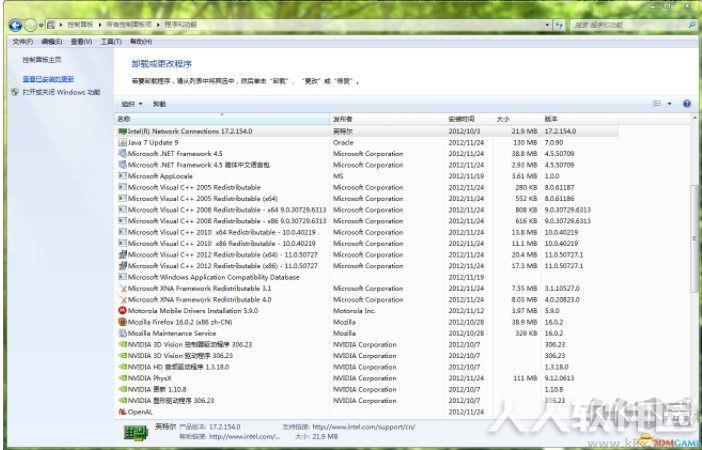The width and height of the screenshot is (702, 450).
Task: Open the Organize dropdown menu
Action: coord(132,104)
